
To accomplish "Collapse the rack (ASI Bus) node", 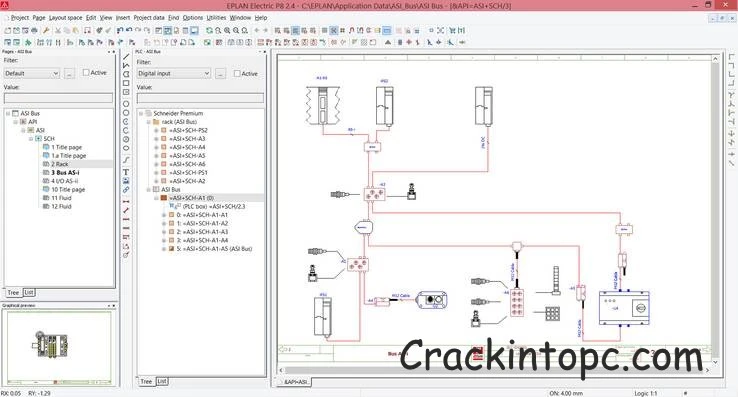I will tap(149, 122).
